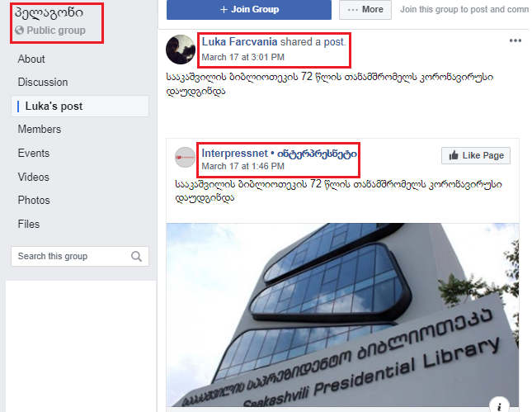Open the three-dot post options menu
The image size is (532, 412).
(515, 40)
